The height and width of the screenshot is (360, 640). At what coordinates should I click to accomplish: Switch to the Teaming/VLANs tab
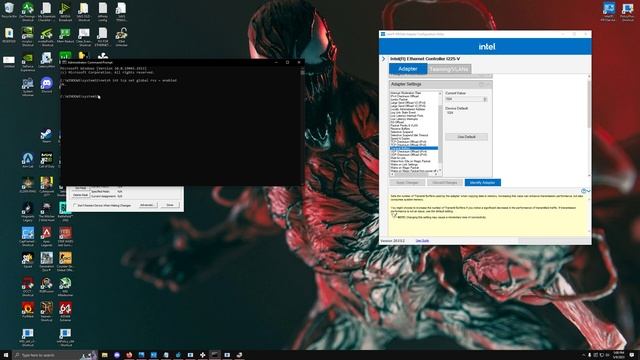[x=449, y=69]
